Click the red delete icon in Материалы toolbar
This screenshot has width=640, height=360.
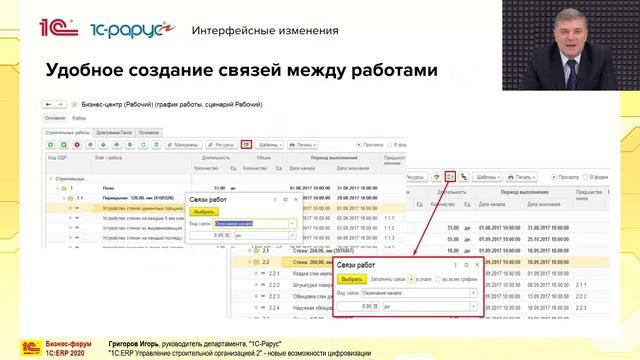point(77,145)
